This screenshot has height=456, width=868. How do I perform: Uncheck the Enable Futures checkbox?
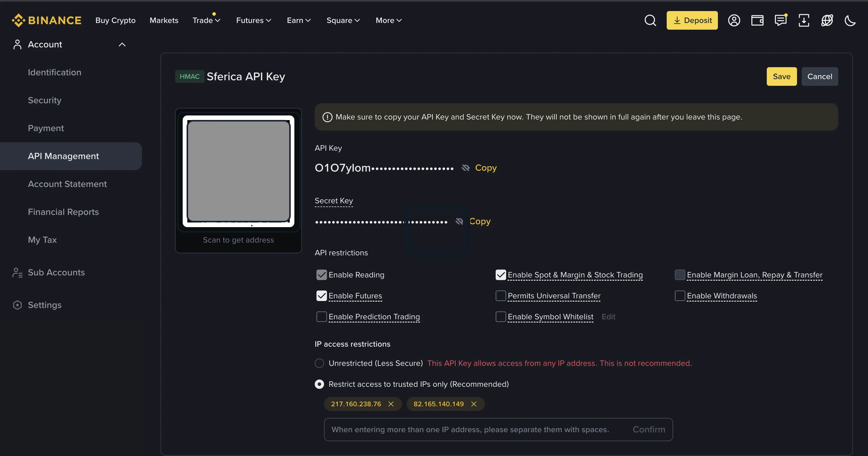click(x=321, y=296)
